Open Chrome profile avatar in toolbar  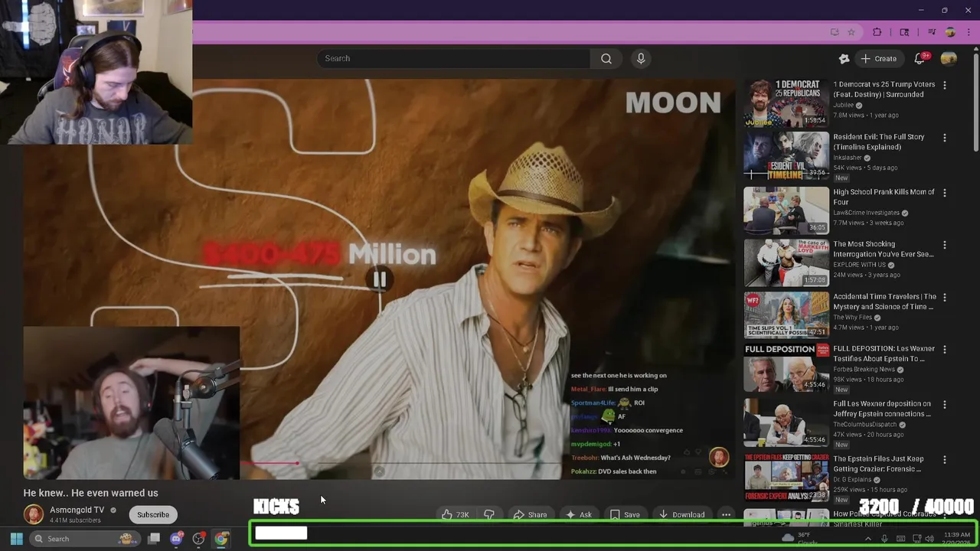(950, 32)
